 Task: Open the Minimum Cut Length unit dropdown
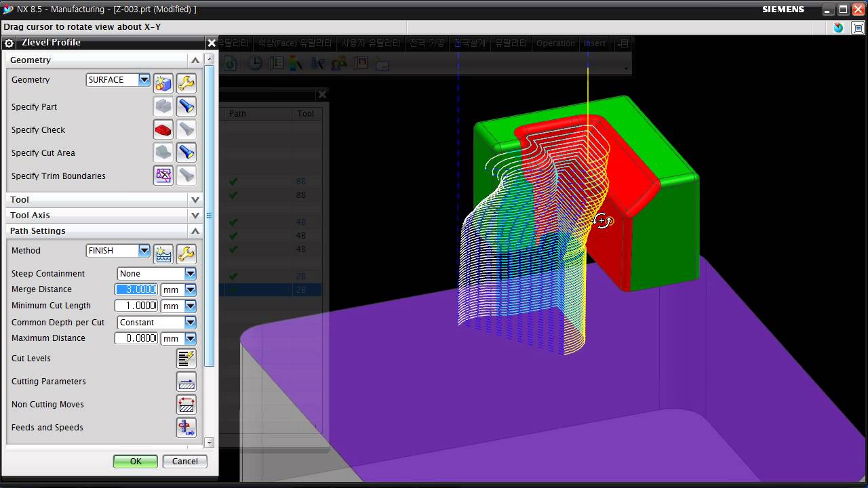click(190, 306)
